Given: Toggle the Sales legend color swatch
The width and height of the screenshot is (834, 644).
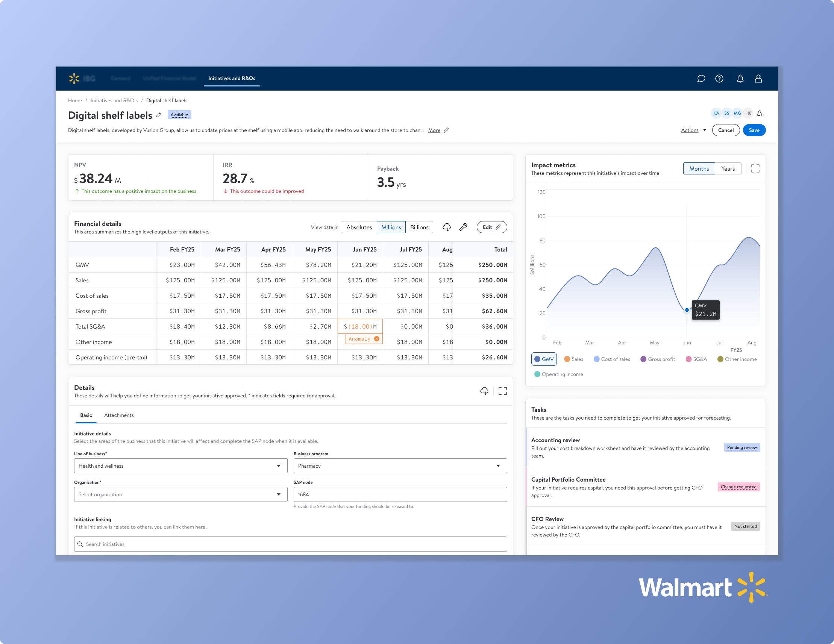Looking at the screenshot, I should tap(567, 359).
